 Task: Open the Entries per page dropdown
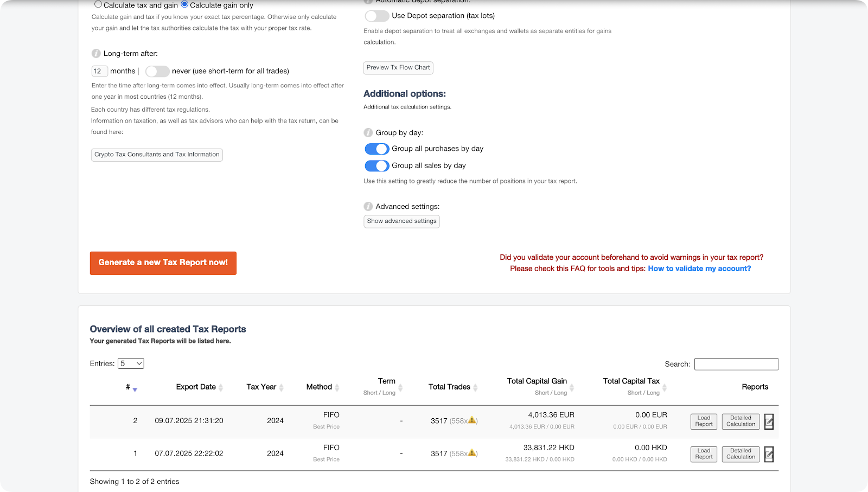[x=131, y=363]
